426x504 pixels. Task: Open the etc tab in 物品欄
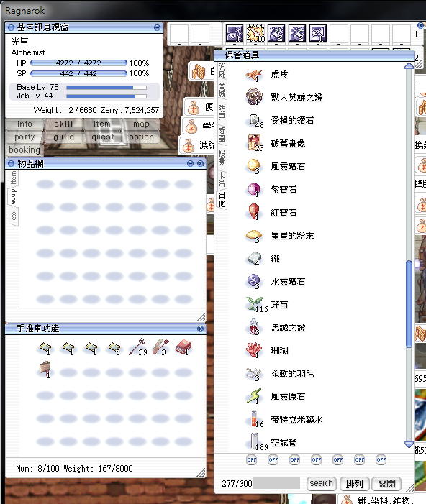click(x=13, y=216)
